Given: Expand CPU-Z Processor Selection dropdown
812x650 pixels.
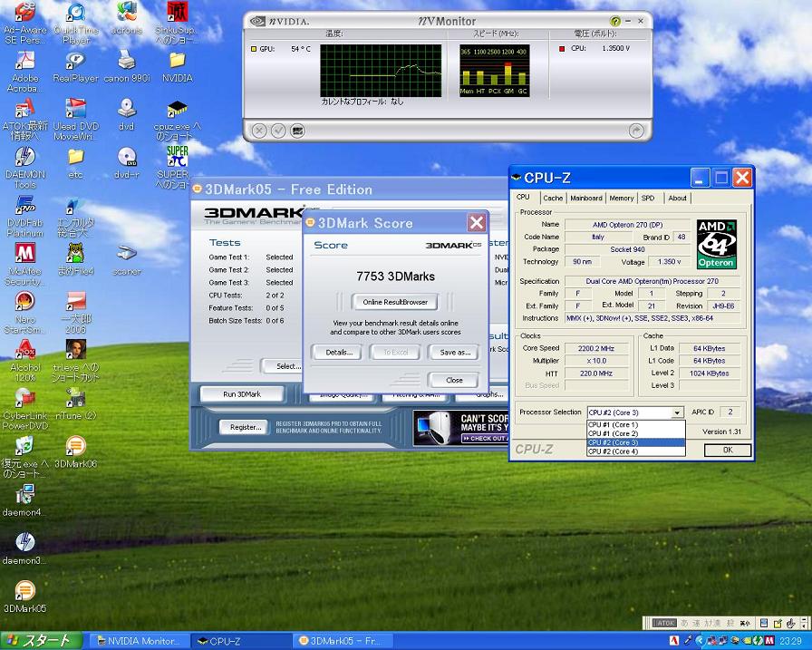Looking at the screenshot, I should pos(677,412).
